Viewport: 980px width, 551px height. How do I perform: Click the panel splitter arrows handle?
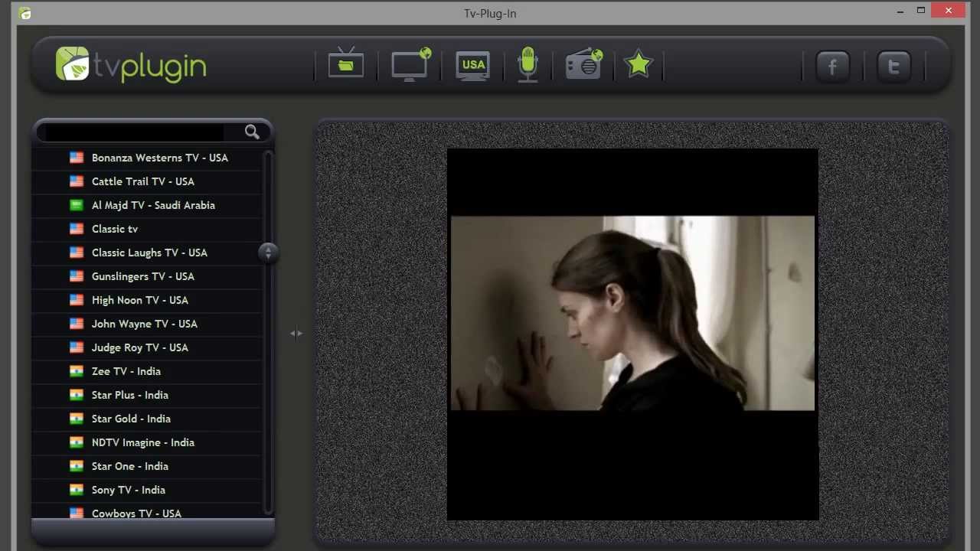(296, 333)
